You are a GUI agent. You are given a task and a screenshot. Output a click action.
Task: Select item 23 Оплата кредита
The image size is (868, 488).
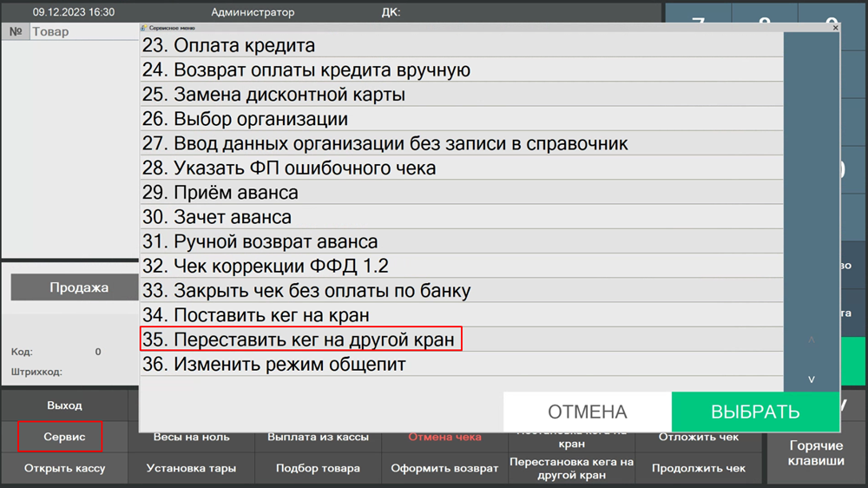click(x=244, y=45)
